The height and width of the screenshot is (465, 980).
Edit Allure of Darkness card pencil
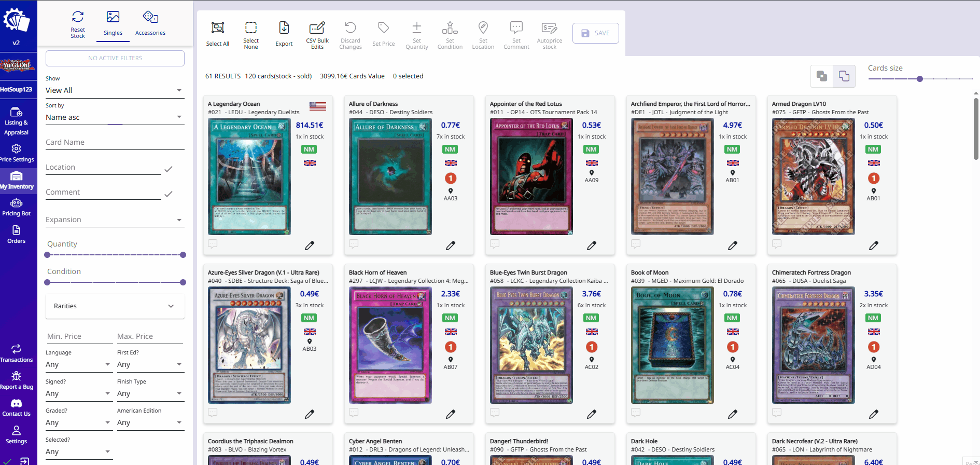(451, 245)
